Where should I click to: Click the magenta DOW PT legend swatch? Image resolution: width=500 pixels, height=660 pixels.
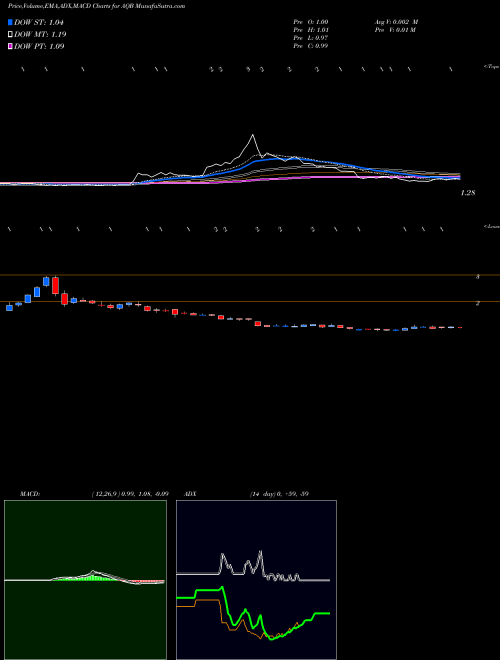point(10,46)
